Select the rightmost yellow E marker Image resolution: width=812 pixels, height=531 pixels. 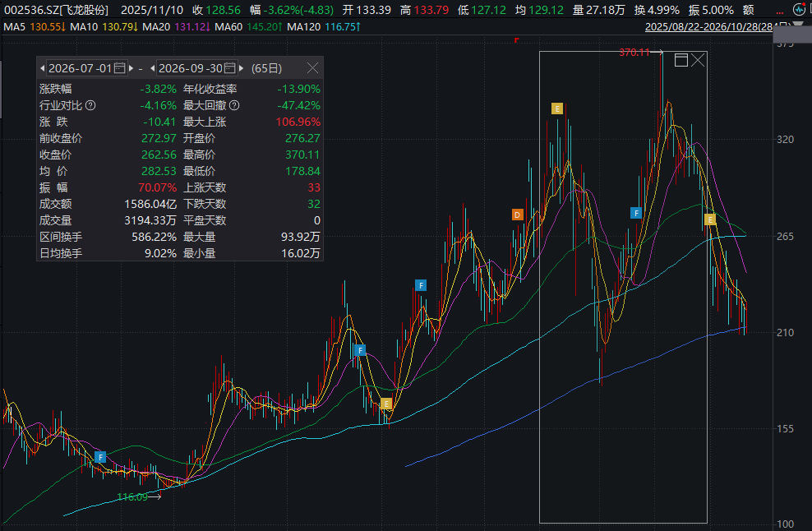pyautogui.click(x=710, y=219)
